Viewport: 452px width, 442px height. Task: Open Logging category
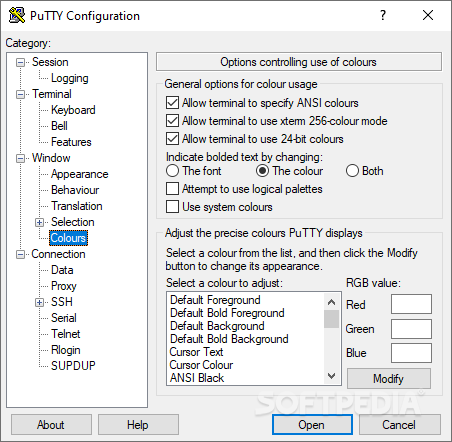click(70, 78)
